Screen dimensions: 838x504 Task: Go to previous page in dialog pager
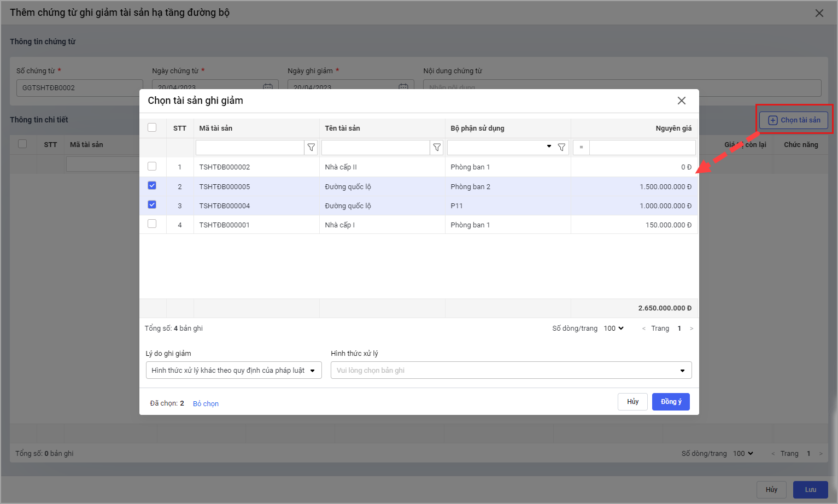(644, 329)
